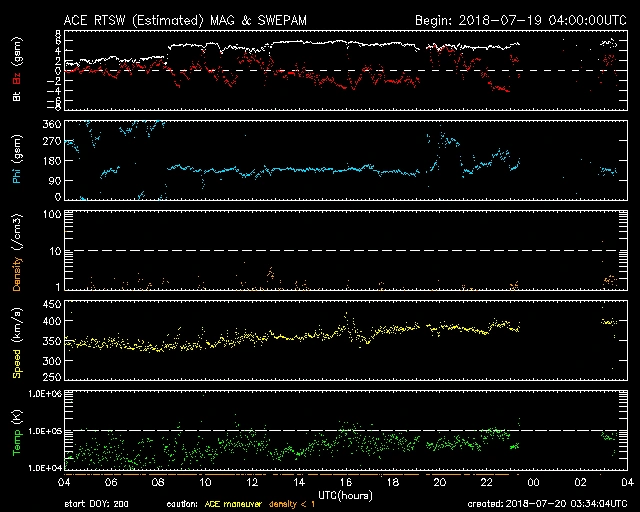
Task: Click the red 'Bz' axis label
Action: coord(17,78)
